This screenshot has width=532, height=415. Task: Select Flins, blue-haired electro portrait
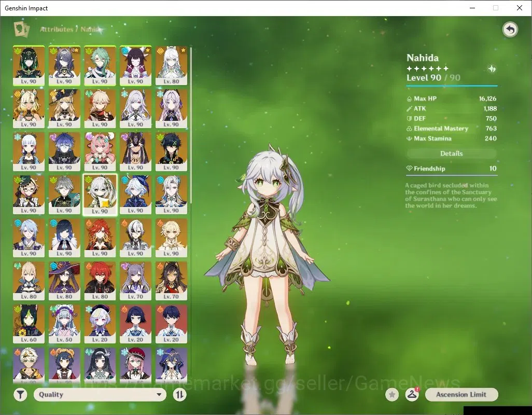[x=64, y=152]
